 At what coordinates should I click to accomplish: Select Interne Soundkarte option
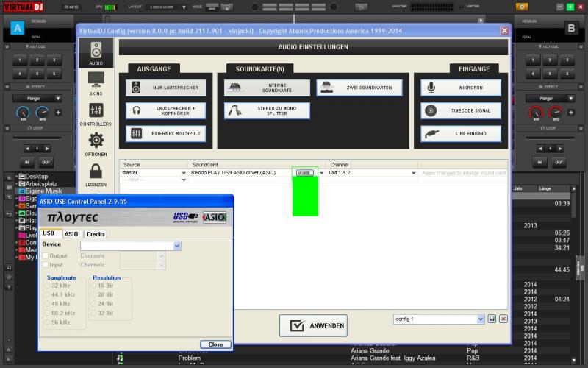(x=267, y=88)
